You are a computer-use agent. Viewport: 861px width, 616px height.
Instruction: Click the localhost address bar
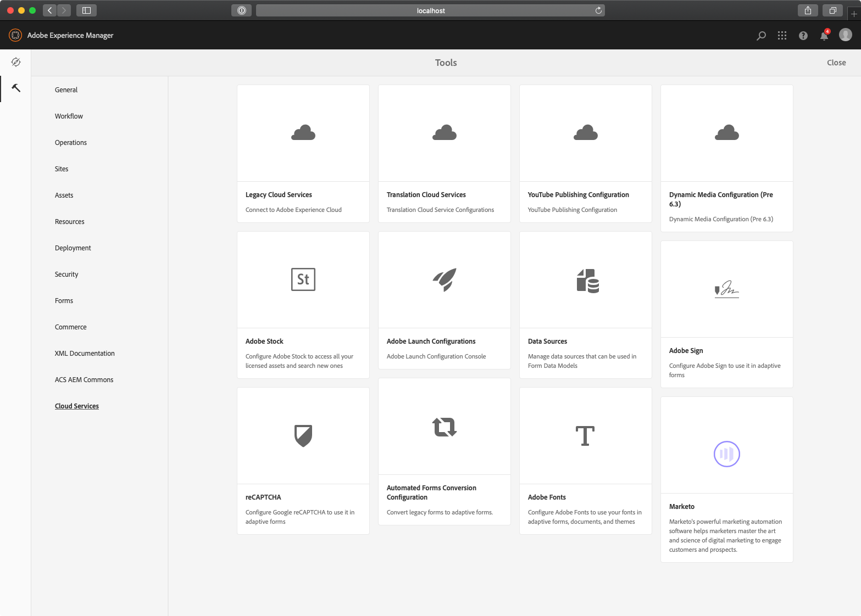(430, 10)
